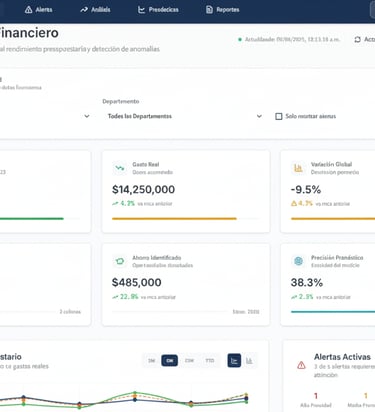This screenshot has width=375, height=412.
Task: Click the $485,000 savings value
Action: (137, 282)
